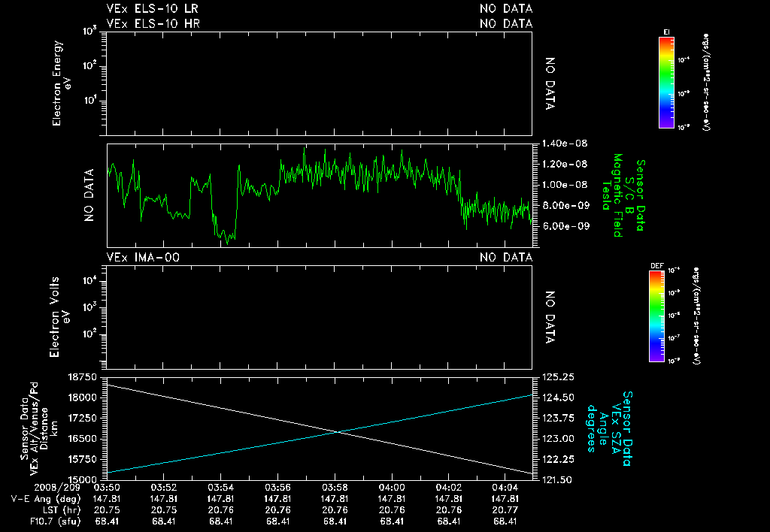Click the V-E Ang (deg) row label
The image size is (770, 532).
click(x=46, y=499)
